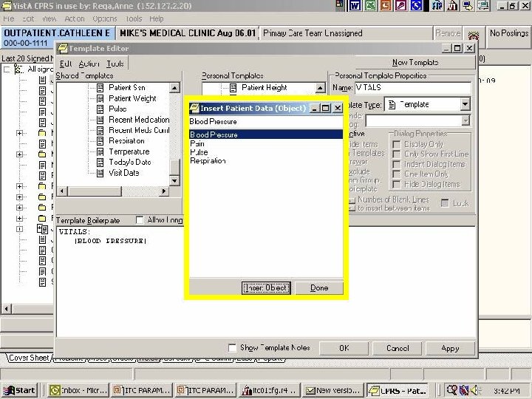Click the speaker volume tray icon
532x399 pixels.
[474, 390]
